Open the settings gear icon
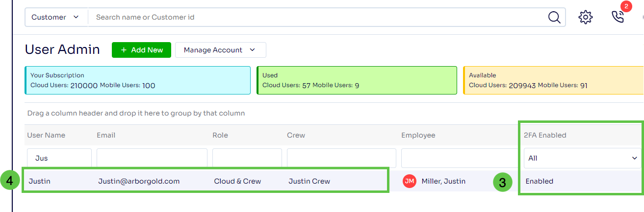The image size is (644, 212). 585,17
